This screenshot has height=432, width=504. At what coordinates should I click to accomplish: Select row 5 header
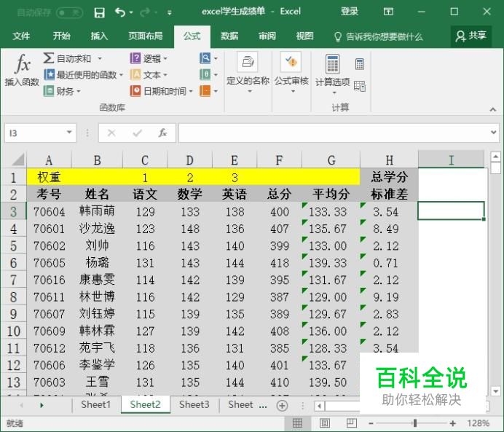[x=13, y=246]
